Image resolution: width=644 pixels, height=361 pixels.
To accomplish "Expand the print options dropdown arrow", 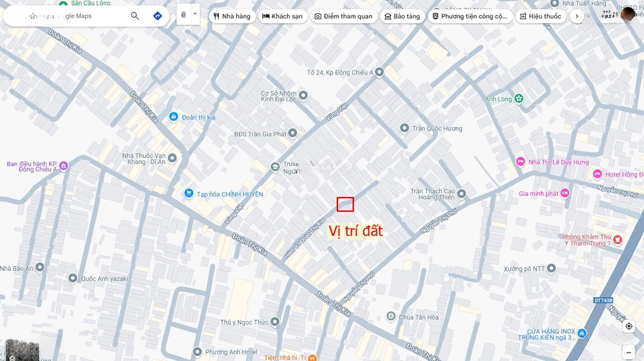I will coord(195,14).
